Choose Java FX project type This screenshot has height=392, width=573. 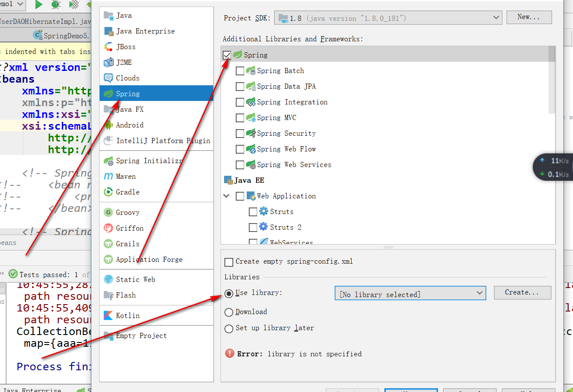(x=157, y=110)
